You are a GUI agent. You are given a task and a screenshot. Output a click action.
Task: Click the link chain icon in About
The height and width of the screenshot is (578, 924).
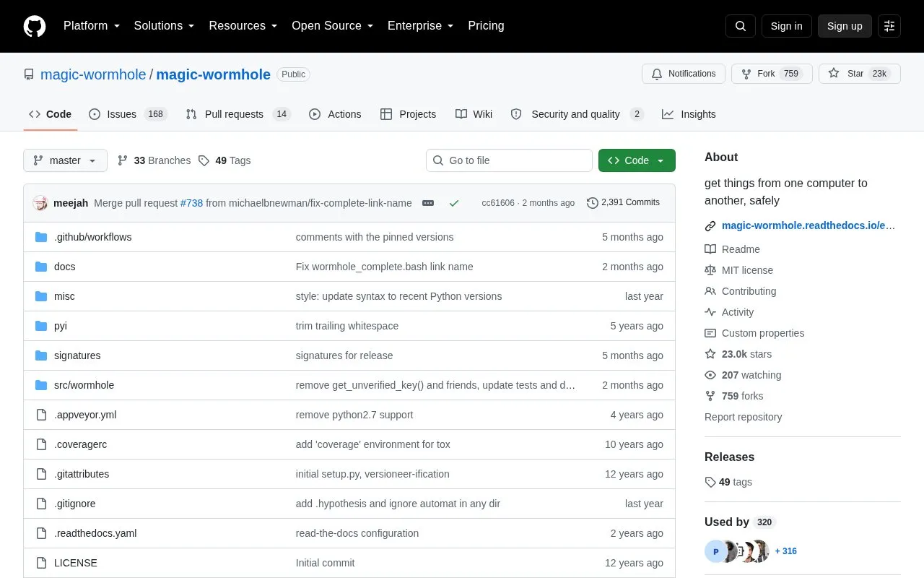710,226
